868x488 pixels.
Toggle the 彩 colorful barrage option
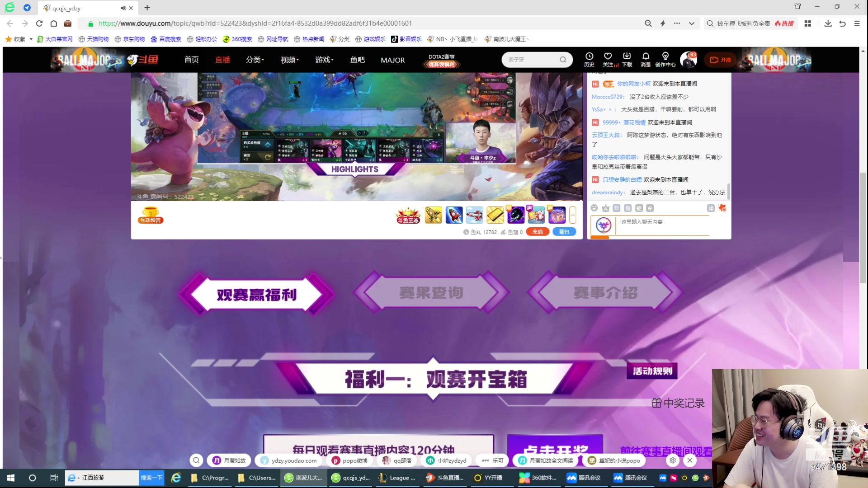point(617,208)
